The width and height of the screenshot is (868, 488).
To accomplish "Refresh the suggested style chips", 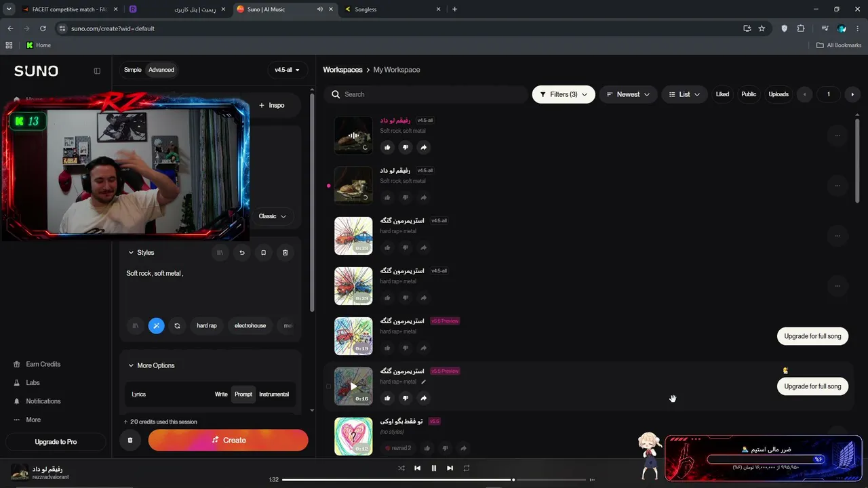I will point(177,326).
